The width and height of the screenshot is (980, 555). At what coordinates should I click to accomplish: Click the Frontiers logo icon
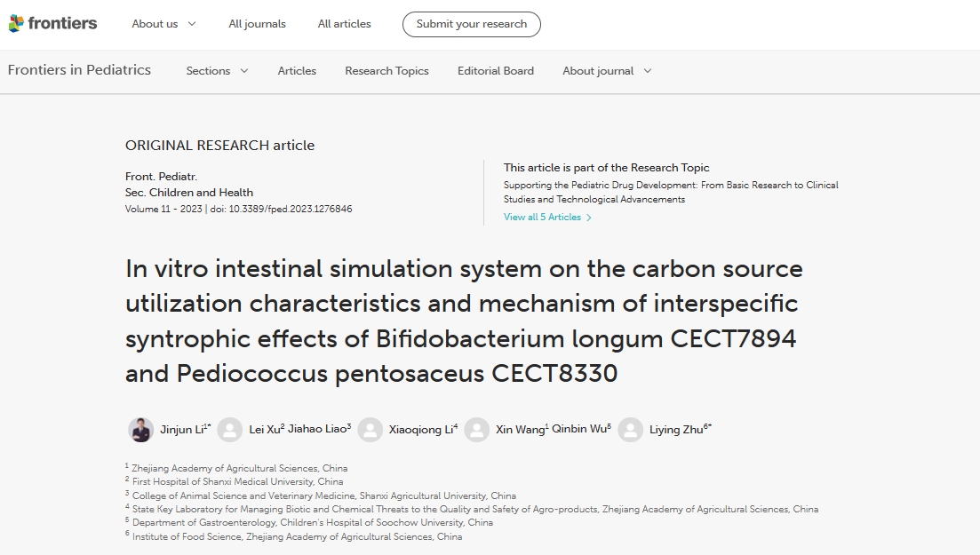16,24
